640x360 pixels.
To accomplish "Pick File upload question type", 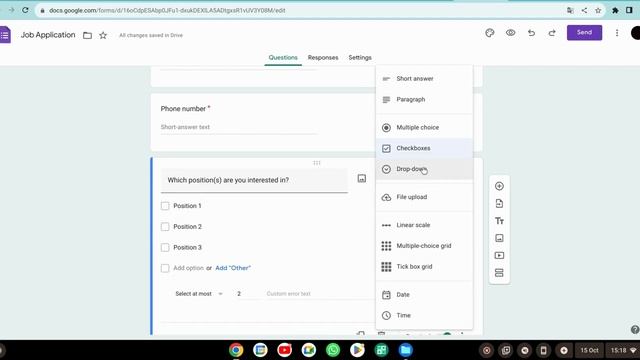I will [x=424, y=197].
